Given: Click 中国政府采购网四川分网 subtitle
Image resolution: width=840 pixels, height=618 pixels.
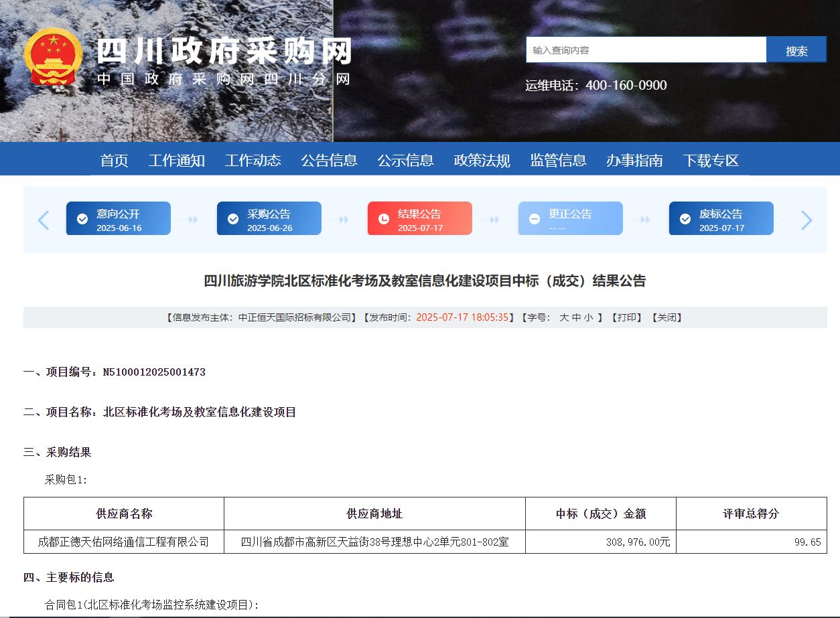Looking at the screenshot, I should [224, 79].
